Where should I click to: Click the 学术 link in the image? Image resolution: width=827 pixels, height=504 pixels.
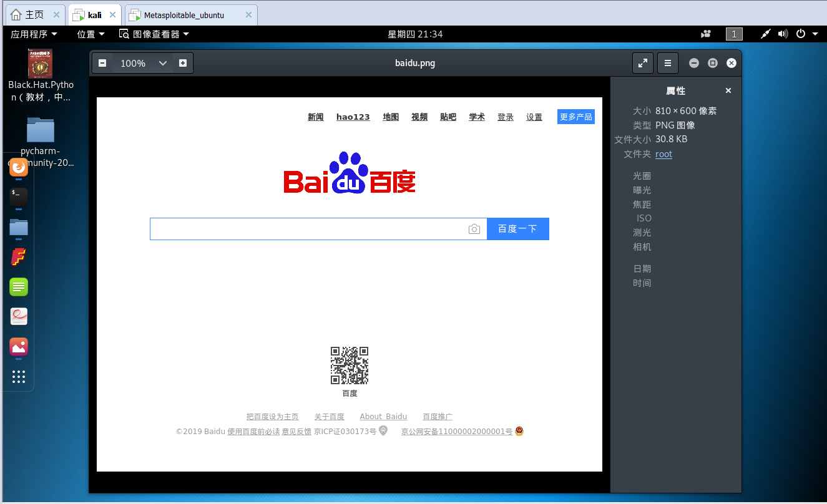coord(477,117)
